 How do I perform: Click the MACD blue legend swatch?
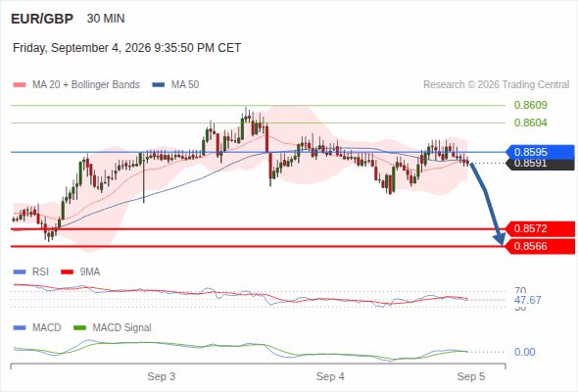(x=20, y=328)
